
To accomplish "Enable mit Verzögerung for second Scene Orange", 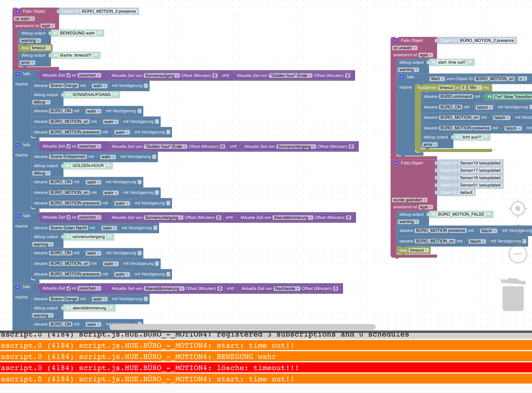I will [x=146, y=299].
